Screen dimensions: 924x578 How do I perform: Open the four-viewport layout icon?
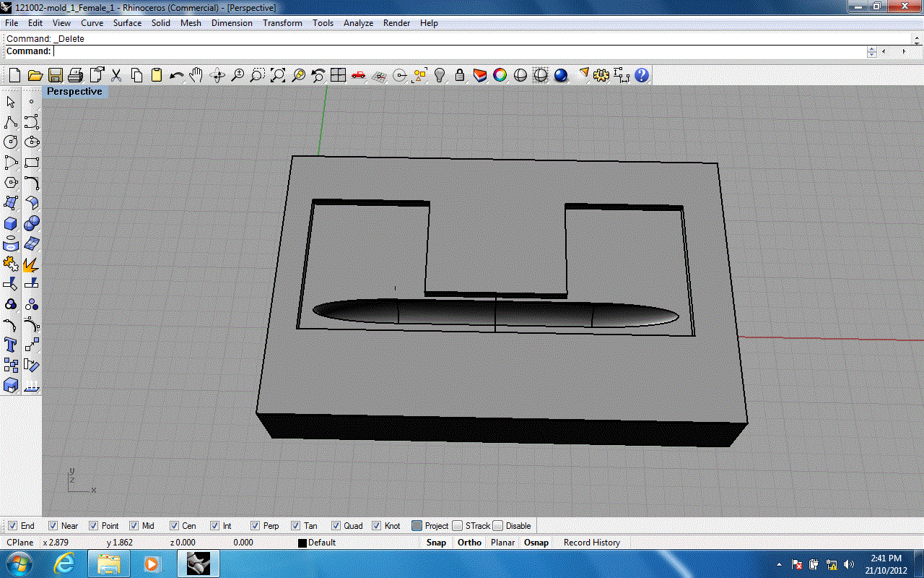click(x=338, y=75)
